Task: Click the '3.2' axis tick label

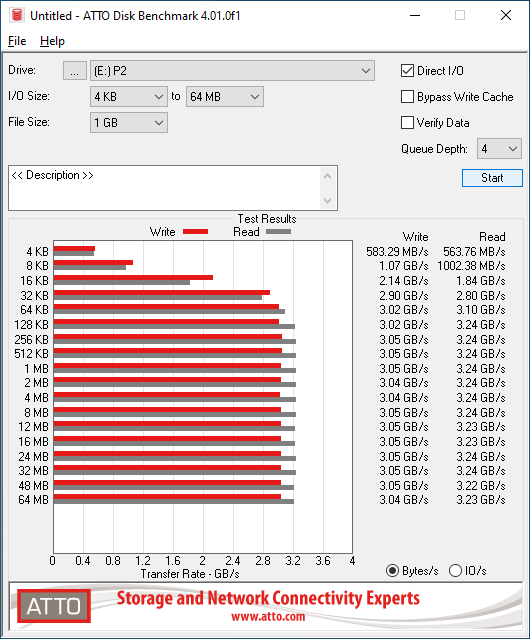Action: pyautogui.click(x=293, y=561)
